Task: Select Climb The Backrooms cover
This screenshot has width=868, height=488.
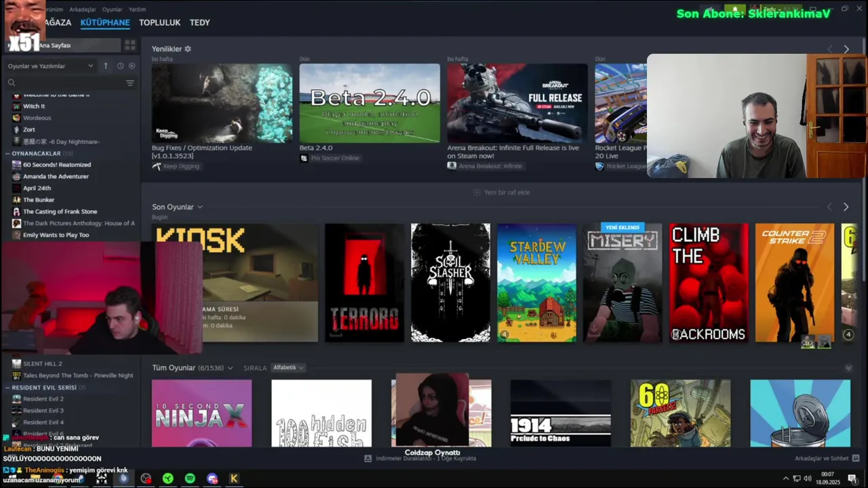Action: [x=709, y=283]
